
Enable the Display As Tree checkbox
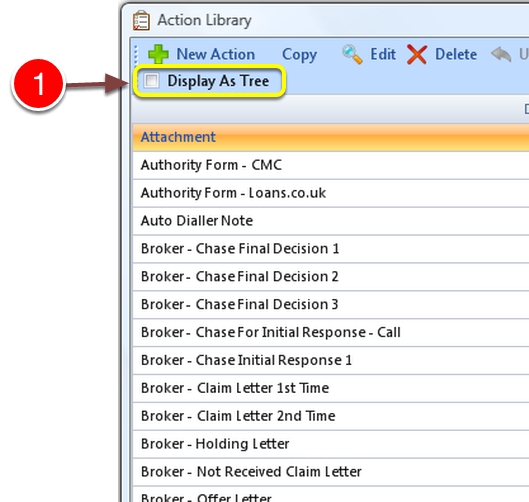click(x=151, y=81)
